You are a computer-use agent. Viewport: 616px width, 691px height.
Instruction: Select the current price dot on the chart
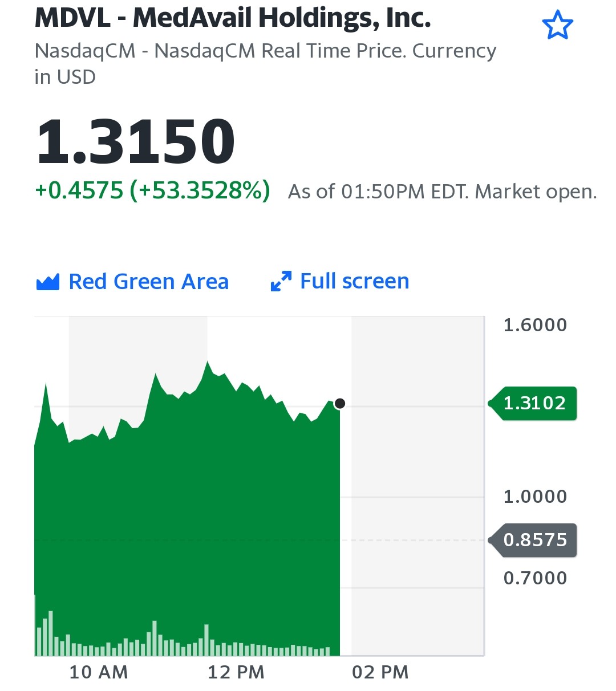340,404
